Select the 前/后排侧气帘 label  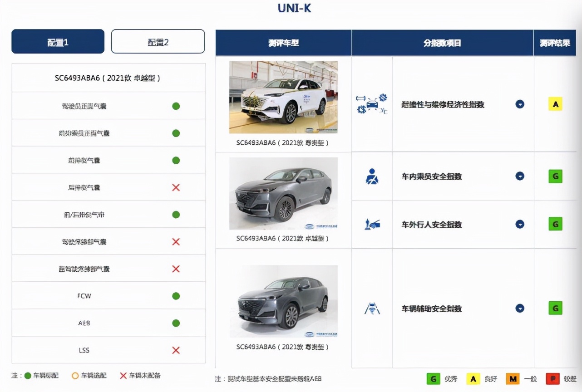pyautogui.click(x=84, y=215)
